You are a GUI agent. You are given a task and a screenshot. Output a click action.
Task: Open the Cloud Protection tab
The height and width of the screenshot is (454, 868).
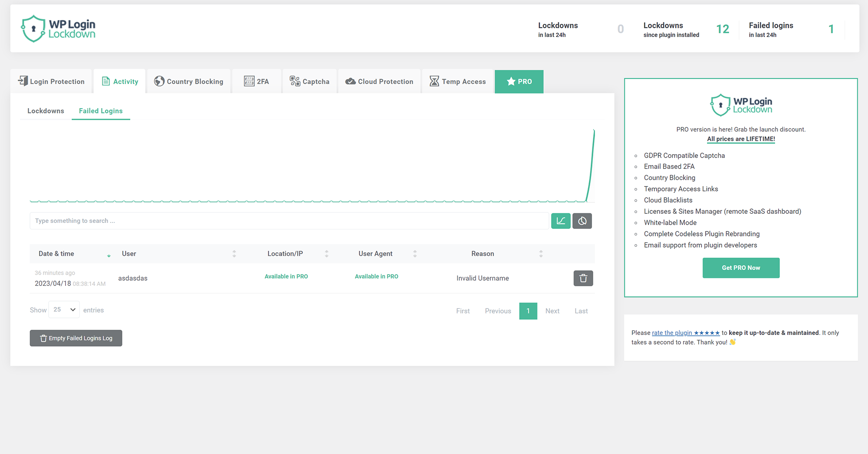pyautogui.click(x=379, y=81)
